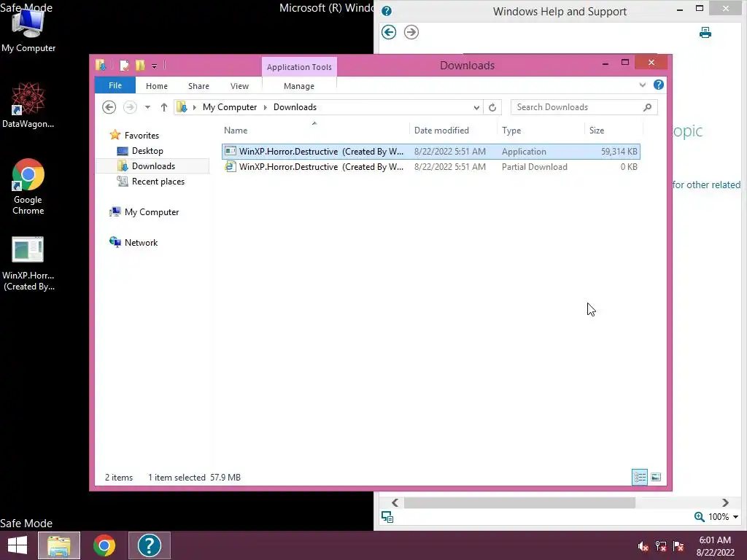Select WinXP.Horror desktop file icon
Viewport: 747px width, 560px height.
(28, 264)
